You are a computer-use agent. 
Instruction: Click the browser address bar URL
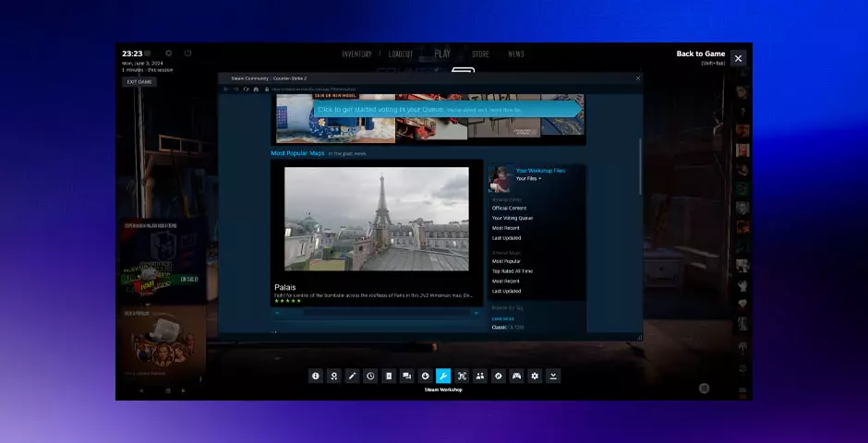(x=313, y=89)
